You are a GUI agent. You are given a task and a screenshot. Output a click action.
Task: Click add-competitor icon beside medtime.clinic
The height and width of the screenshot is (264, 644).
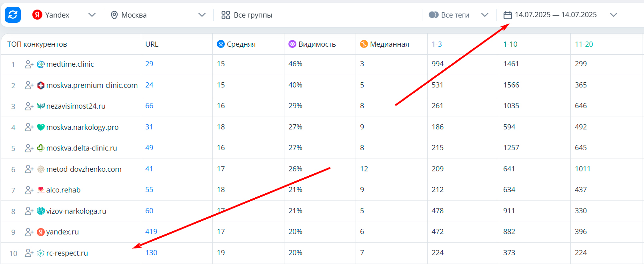tap(29, 64)
